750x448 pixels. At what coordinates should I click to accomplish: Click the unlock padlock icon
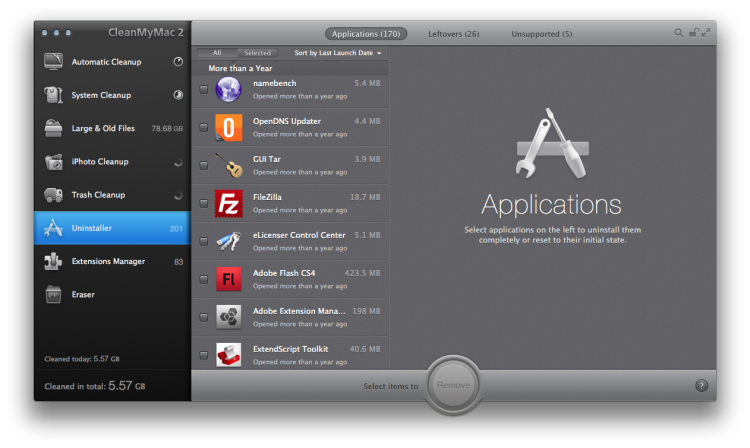693,33
